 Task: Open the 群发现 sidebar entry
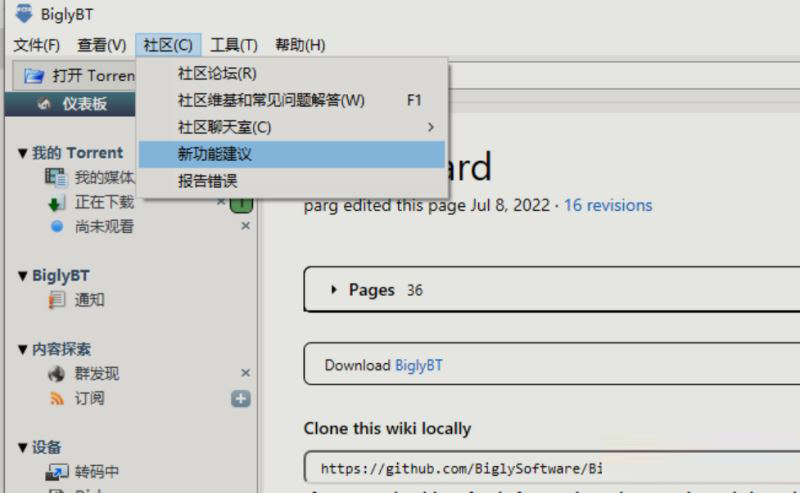pos(96,374)
